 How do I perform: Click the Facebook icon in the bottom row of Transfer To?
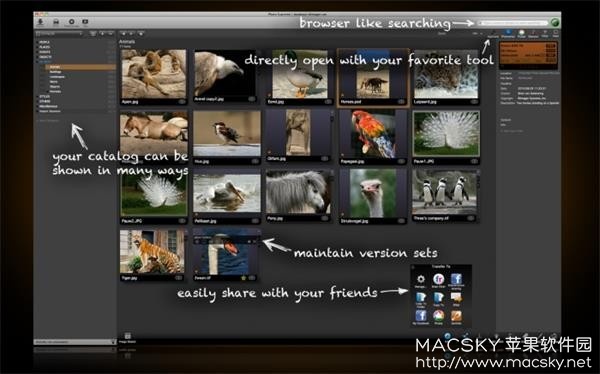click(x=421, y=315)
